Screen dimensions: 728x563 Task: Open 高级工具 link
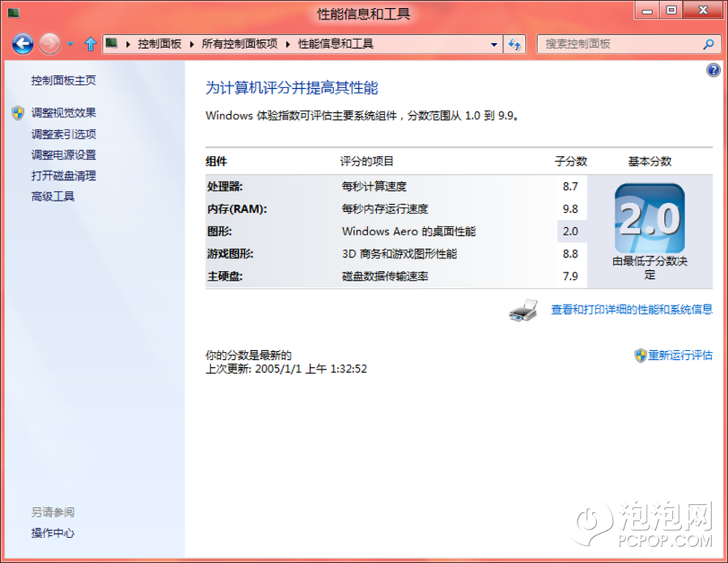pos(53,197)
